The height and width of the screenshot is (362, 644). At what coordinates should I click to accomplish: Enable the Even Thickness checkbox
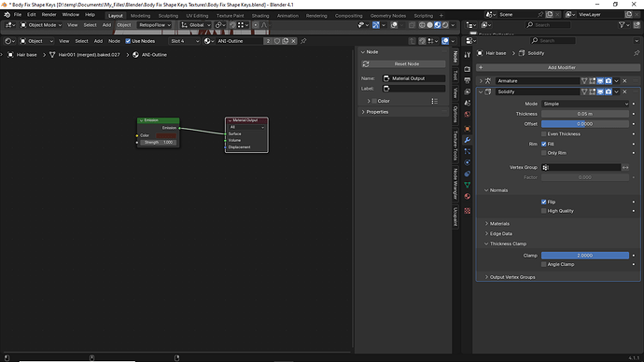(544, 134)
